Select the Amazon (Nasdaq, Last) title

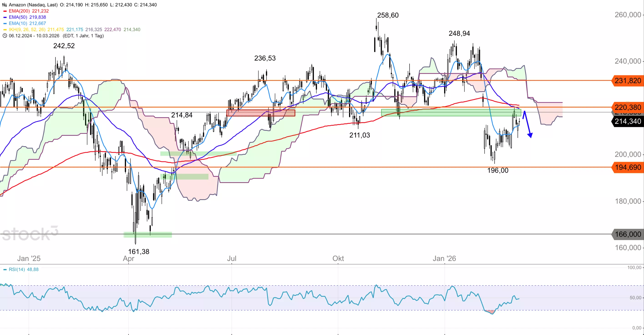click(33, 5)
